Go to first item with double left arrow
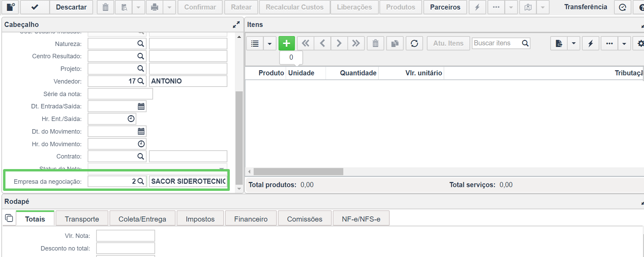Viewport: 644px width, 257px height. point(305,43)
